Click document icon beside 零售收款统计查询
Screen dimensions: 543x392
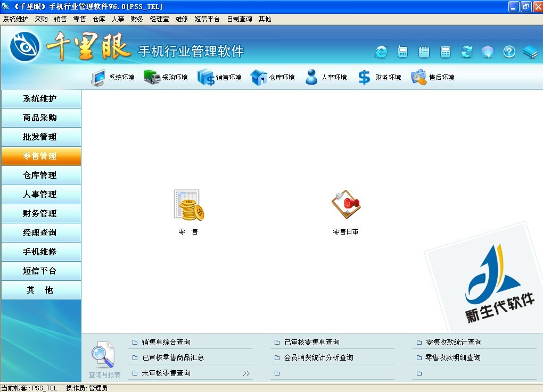(x=419, y=342)
